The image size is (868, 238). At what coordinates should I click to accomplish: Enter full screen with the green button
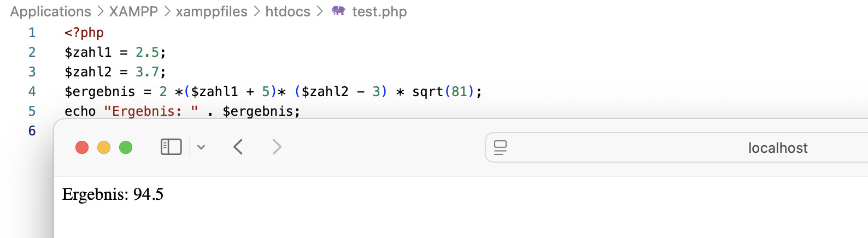point(126,147)
